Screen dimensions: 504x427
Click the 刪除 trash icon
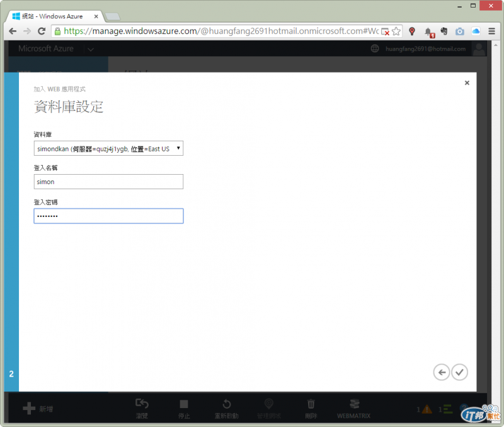pos(311,404)
